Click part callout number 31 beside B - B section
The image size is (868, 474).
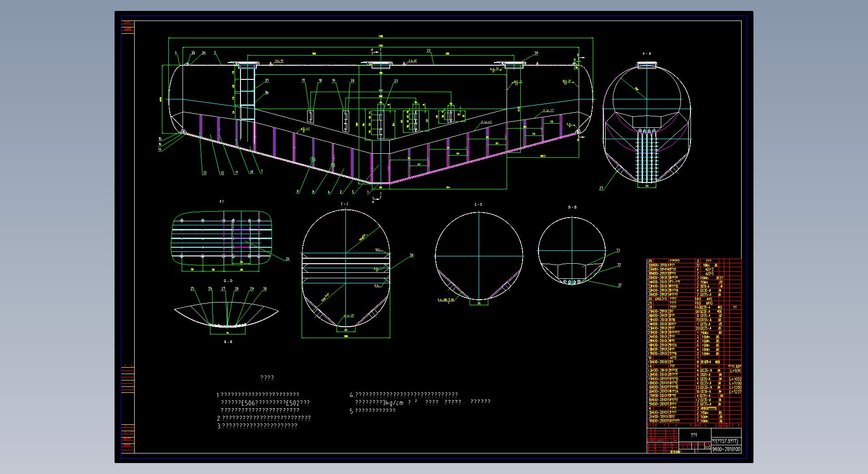[x=619, y=285]
